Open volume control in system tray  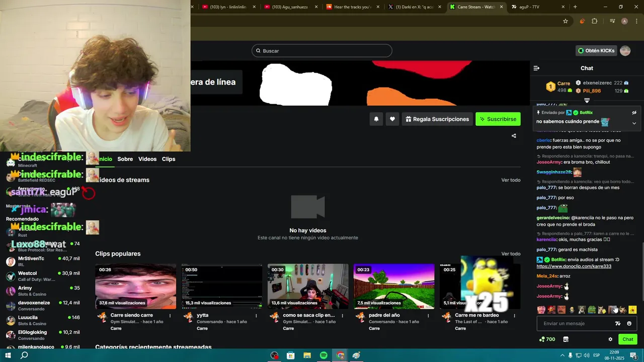pyautogui.click(x=586, y=355)
